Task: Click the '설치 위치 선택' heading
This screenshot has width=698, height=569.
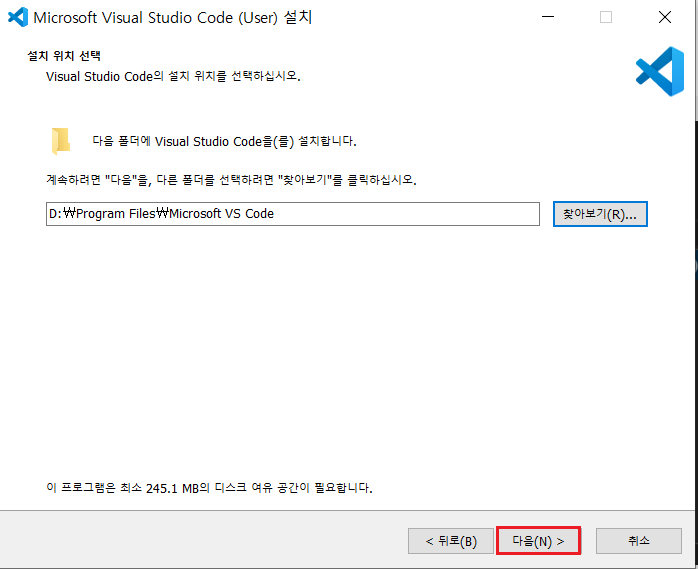Action: tap(64, 56)
